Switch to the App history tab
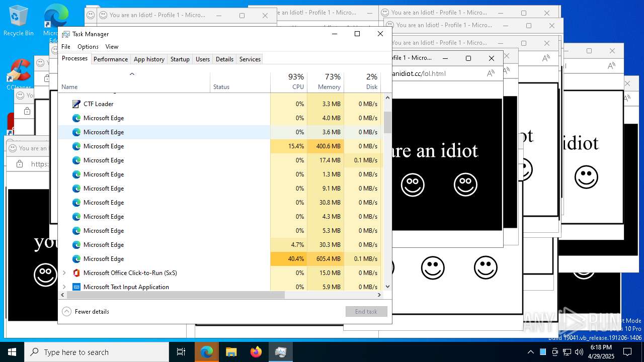 click(x=149, y=59)
